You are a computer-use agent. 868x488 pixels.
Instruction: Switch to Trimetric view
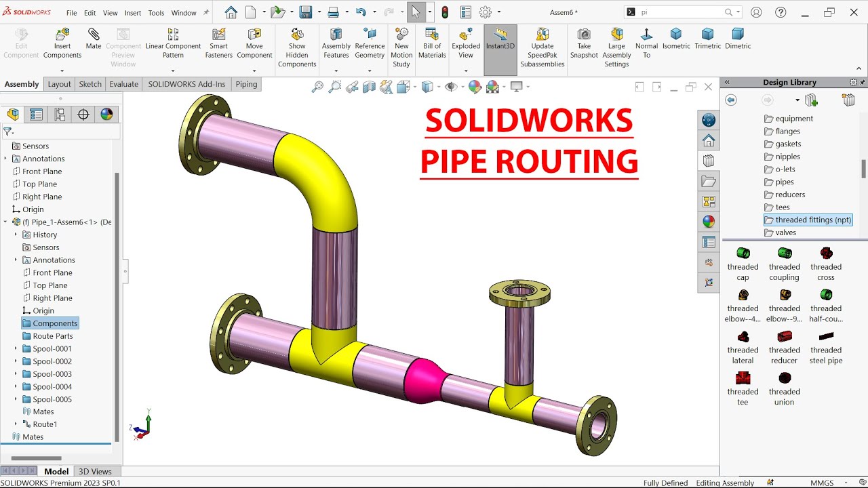click(707, 39)
